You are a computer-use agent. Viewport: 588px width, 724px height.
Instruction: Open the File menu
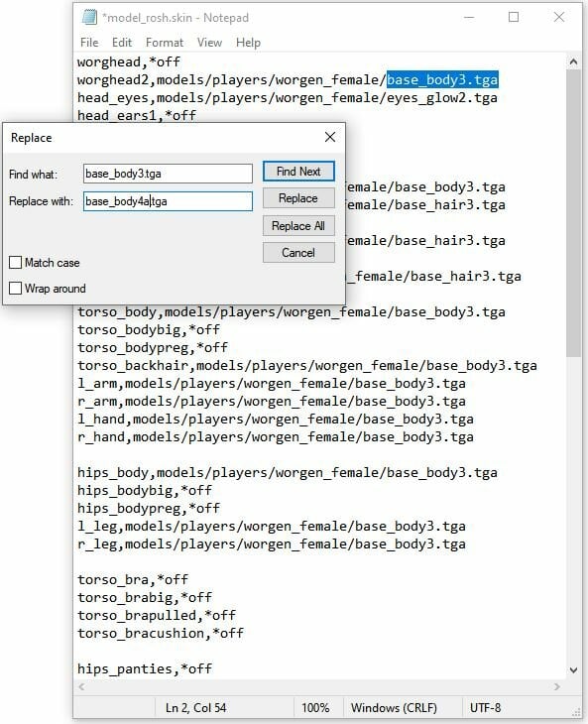click(89, 43)
